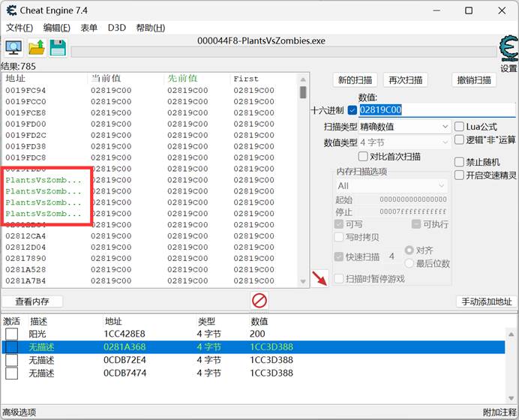Check the 对比首次扫描 checkbox
This screenshot has width=519, height=420.
[363, 156]
